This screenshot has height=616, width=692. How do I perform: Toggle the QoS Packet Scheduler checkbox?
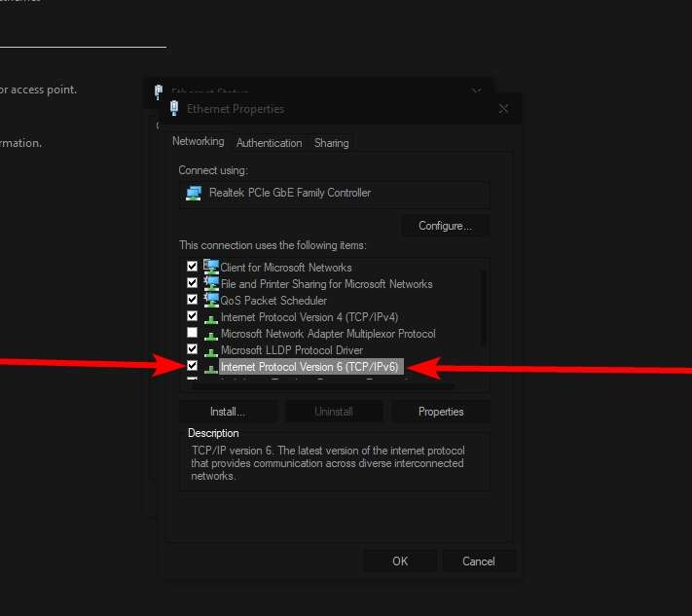point(192,299)
